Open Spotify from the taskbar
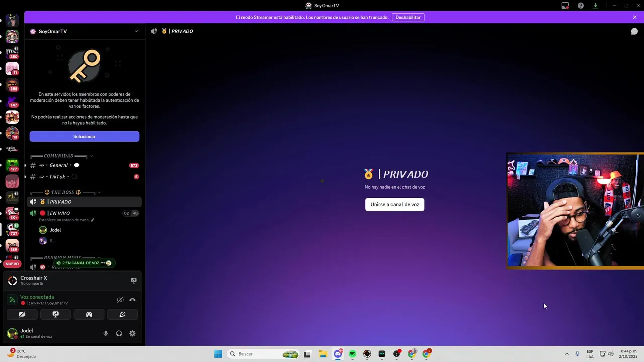Screen dimensions: 644x362 353,354
